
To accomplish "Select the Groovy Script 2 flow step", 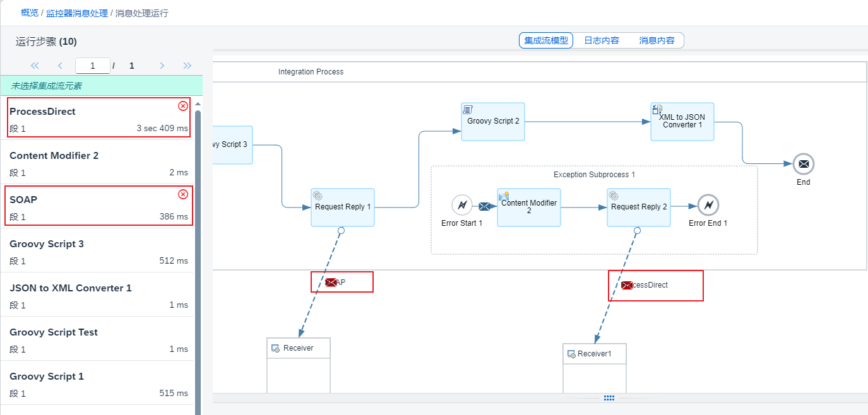I will click(492, 121).
